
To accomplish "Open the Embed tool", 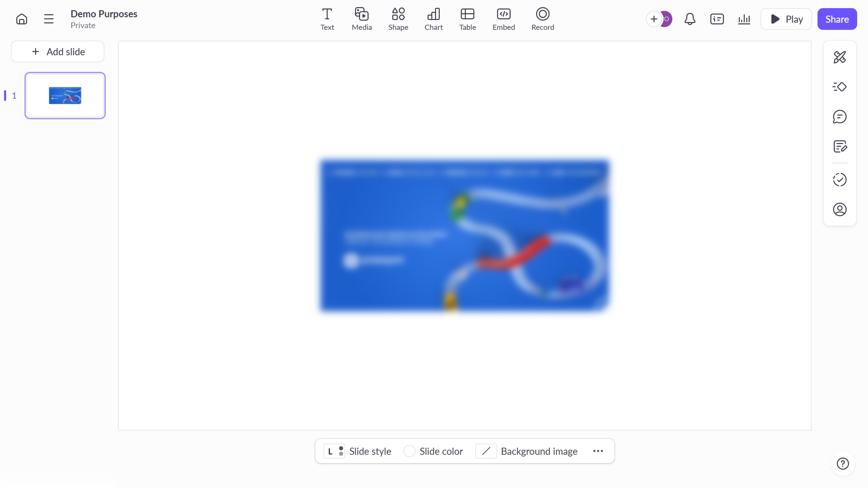I will (504, 19).
